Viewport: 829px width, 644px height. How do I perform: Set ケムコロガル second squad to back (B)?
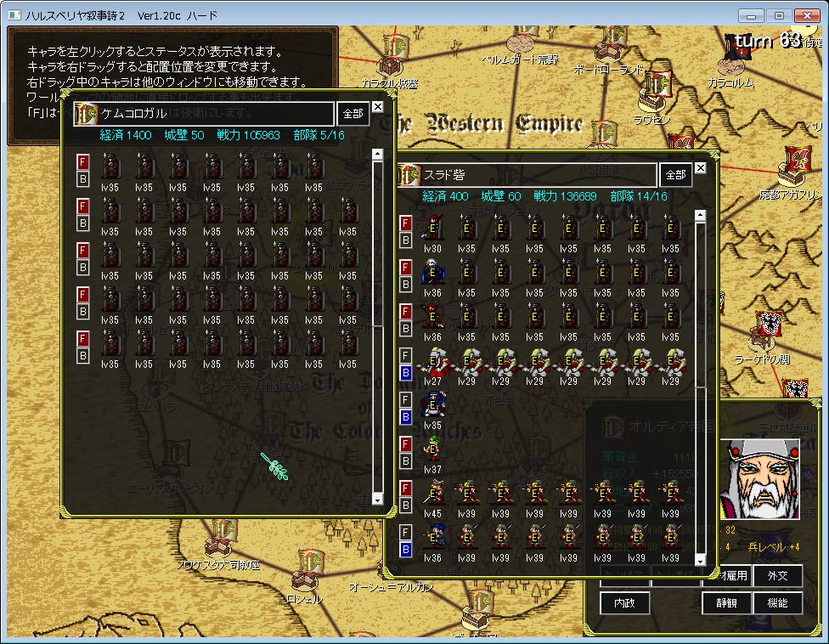tap(83, 223)
